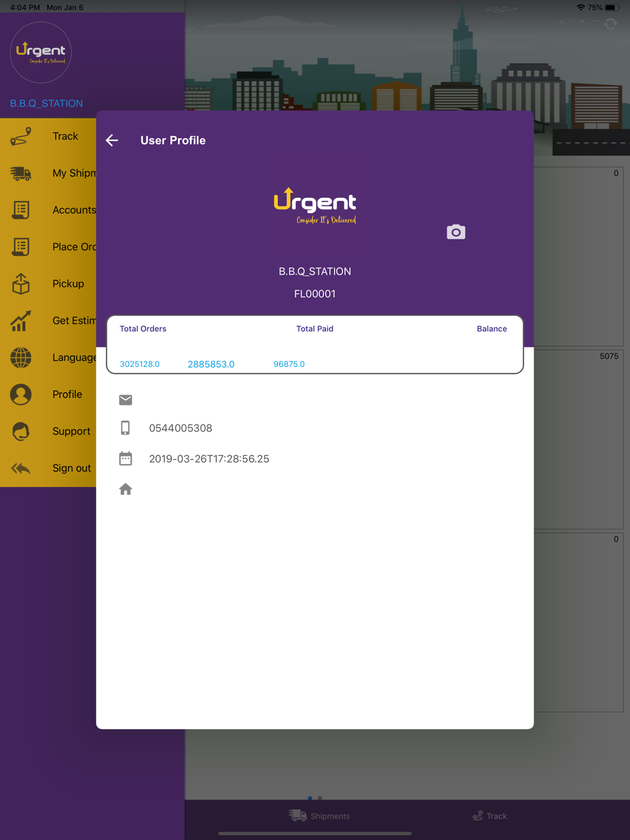
Task: Click the Support headset icon
Action: [21, 431]
